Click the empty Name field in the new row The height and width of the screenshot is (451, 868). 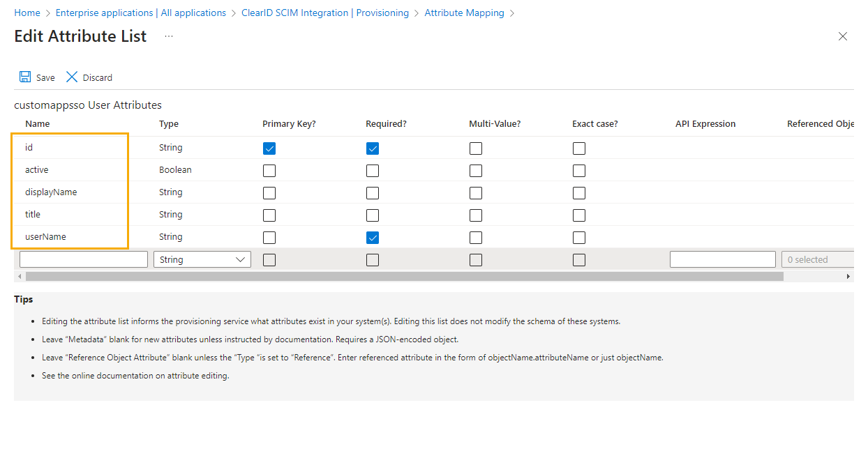[83, 259]
